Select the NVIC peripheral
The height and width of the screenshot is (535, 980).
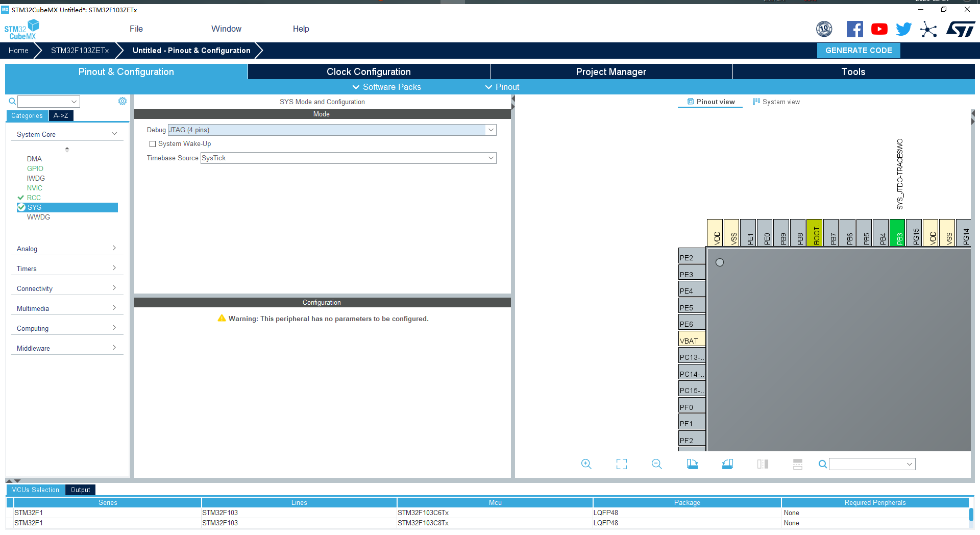35,188
